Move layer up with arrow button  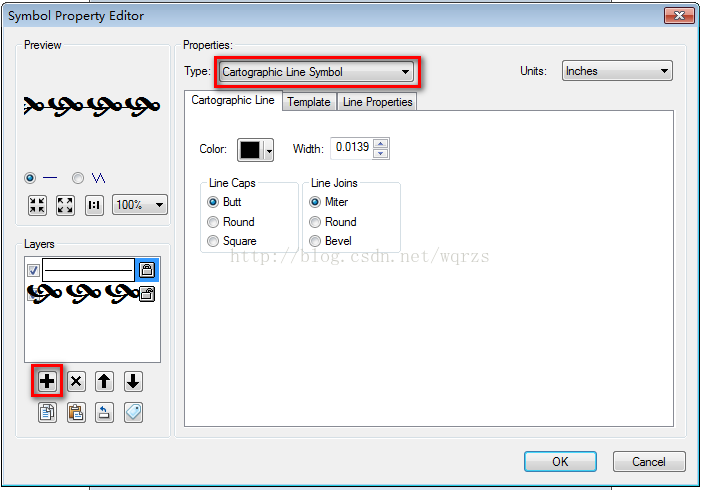pos(104,382)
